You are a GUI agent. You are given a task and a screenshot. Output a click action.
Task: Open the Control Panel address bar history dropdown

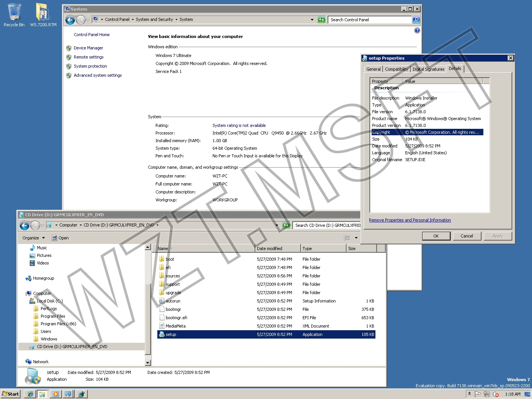point(312,20)
